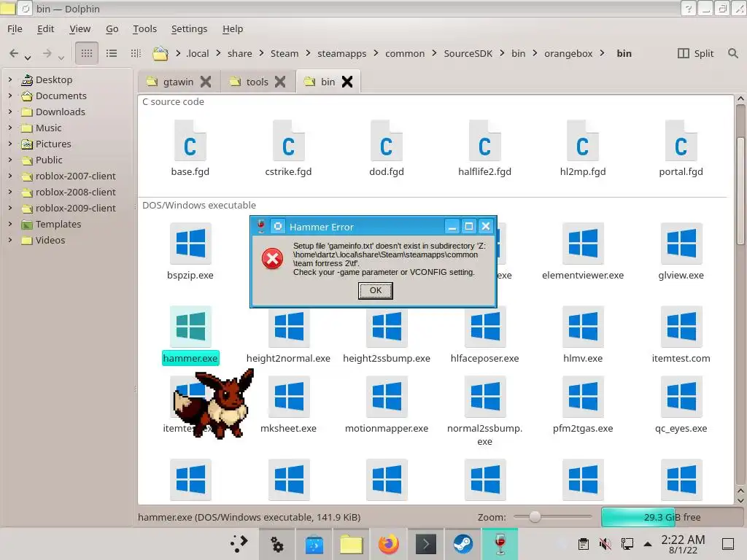Go back to previous folder
Screen dimensions: 747x560
click(x=14, y=53)
